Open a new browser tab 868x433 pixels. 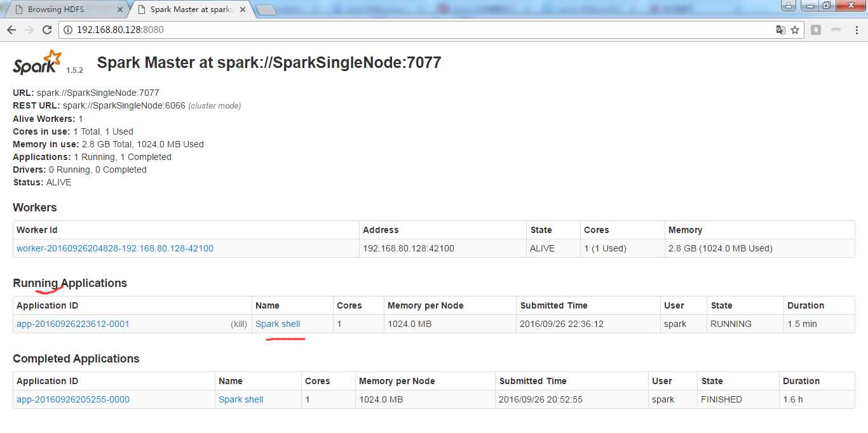point(266,10)
